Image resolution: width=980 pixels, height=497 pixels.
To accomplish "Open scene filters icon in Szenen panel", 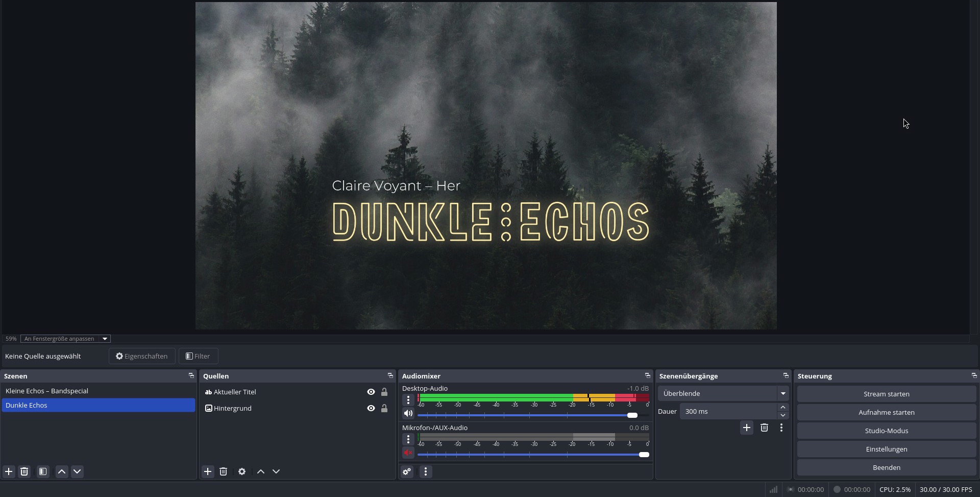I will pyautogui.click(x=43, y=471).
